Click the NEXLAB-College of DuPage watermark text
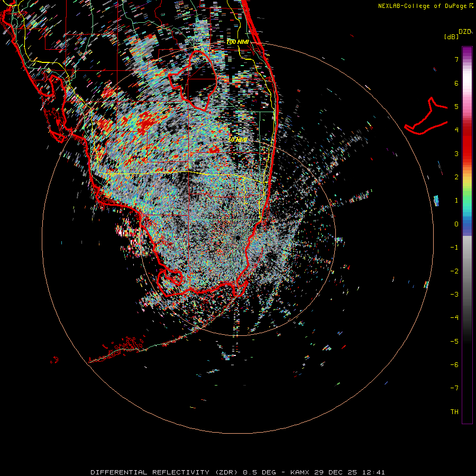The width and height of the screenshot is (476, 476). pos(423,6)
